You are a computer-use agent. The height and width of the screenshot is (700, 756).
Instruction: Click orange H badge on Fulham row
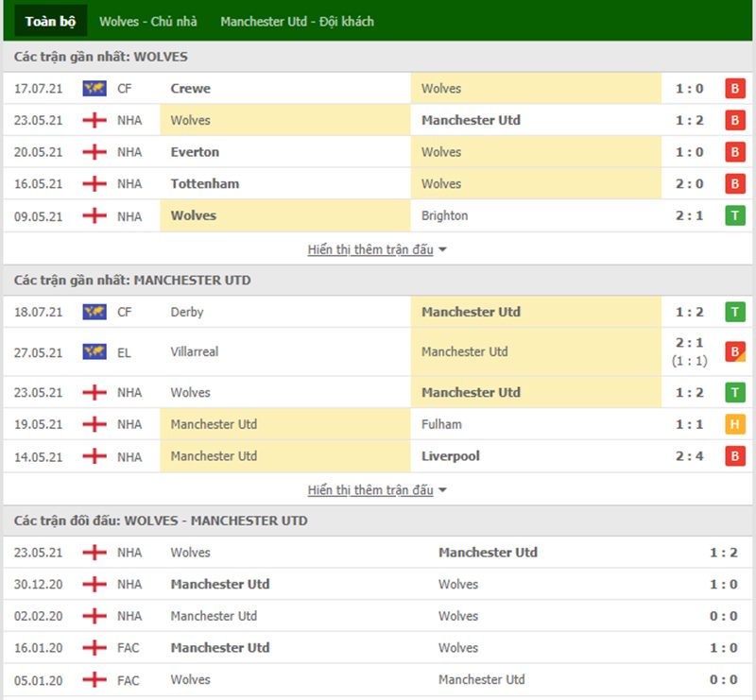point(735,424)
